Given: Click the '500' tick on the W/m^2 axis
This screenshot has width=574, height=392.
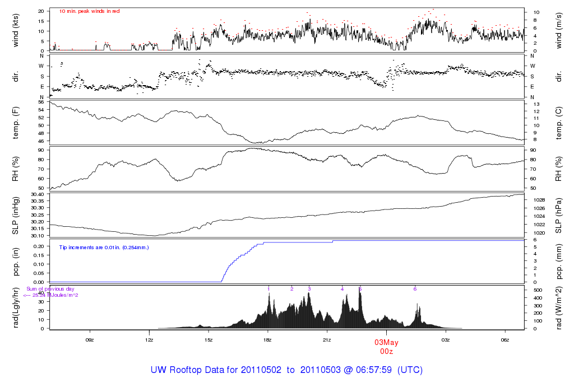Looking at the screenshot, I should pos(538,290).
